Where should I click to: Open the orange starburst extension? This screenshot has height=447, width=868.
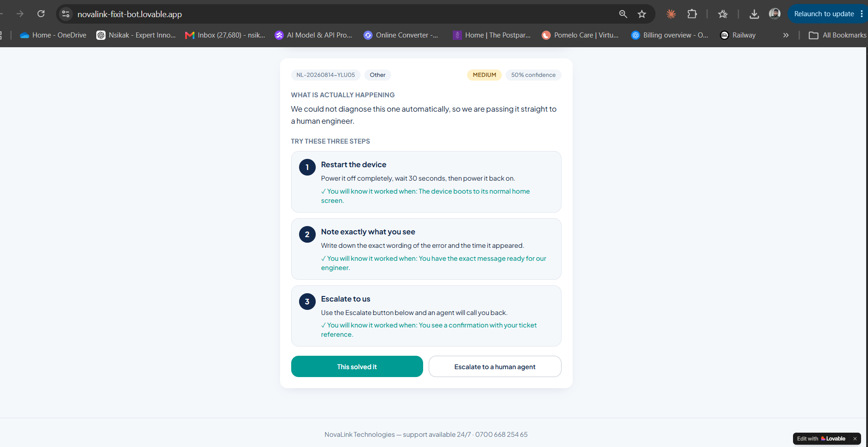point(671,14)
